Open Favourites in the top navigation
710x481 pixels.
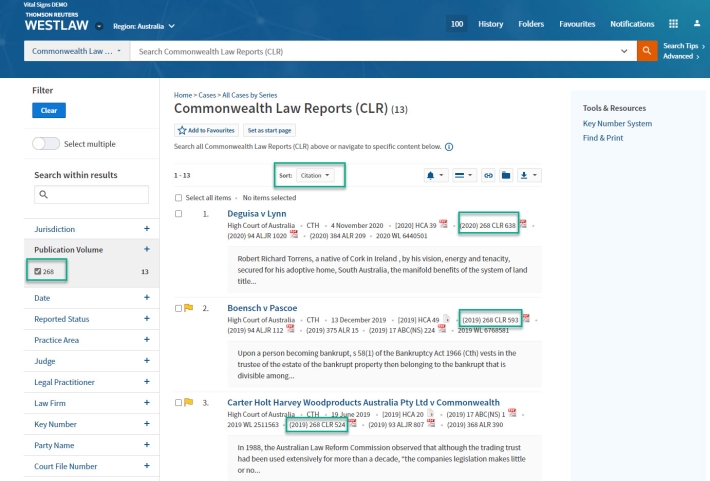click(577, 24)
